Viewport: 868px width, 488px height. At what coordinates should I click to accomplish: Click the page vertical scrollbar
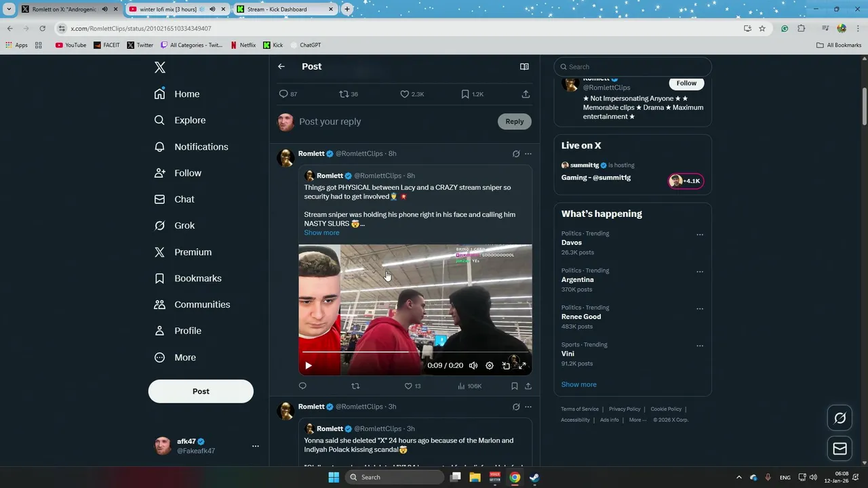pos(865,107)
